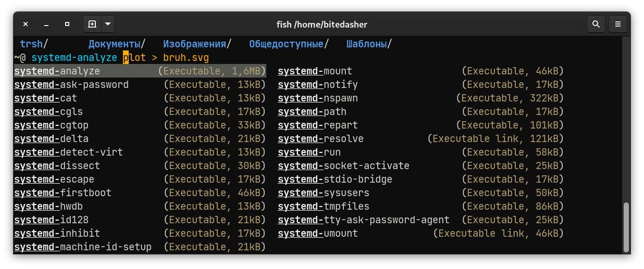Select systemd-socket-activate completion
The image size is (644, 269).
[421, 166]
